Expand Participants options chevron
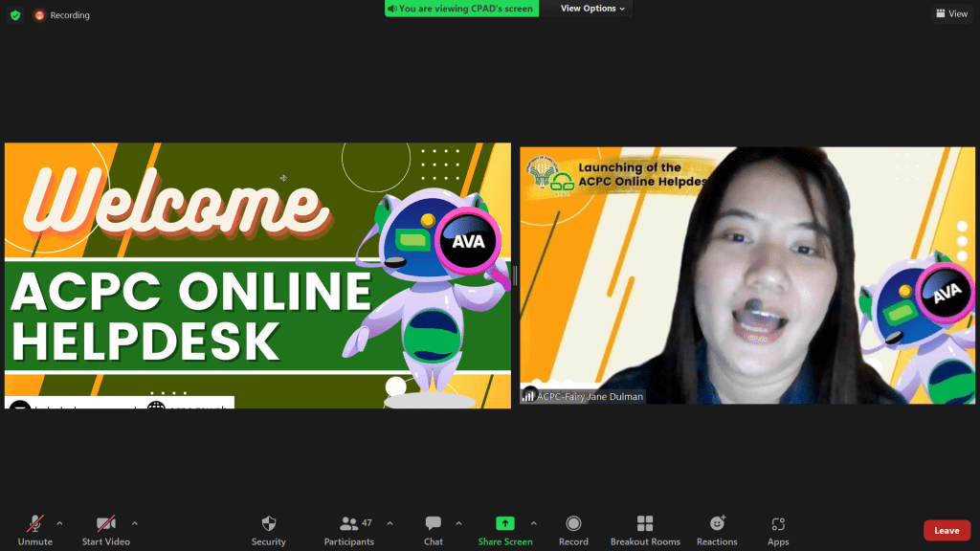This screenshot has height=551, width=980. [x=389, y=524]
